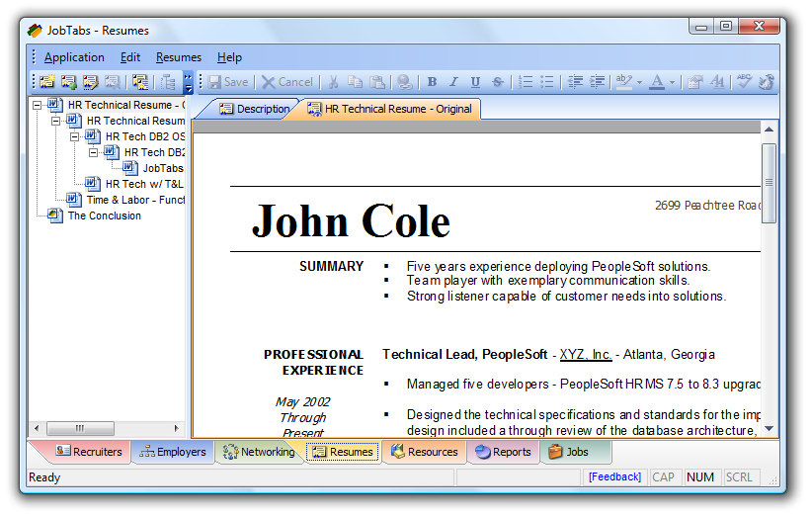Toggle the numbered list
Screen dimensions: 812x518
[526, 82]
